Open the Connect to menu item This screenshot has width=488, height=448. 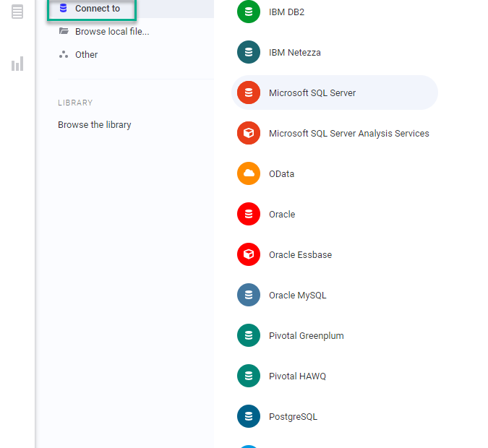point(92,9)
